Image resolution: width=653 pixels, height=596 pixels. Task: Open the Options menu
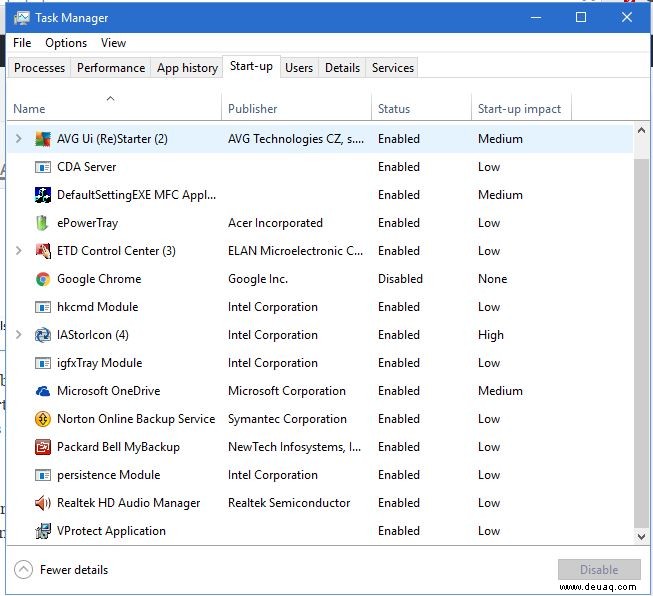[66, 43]
